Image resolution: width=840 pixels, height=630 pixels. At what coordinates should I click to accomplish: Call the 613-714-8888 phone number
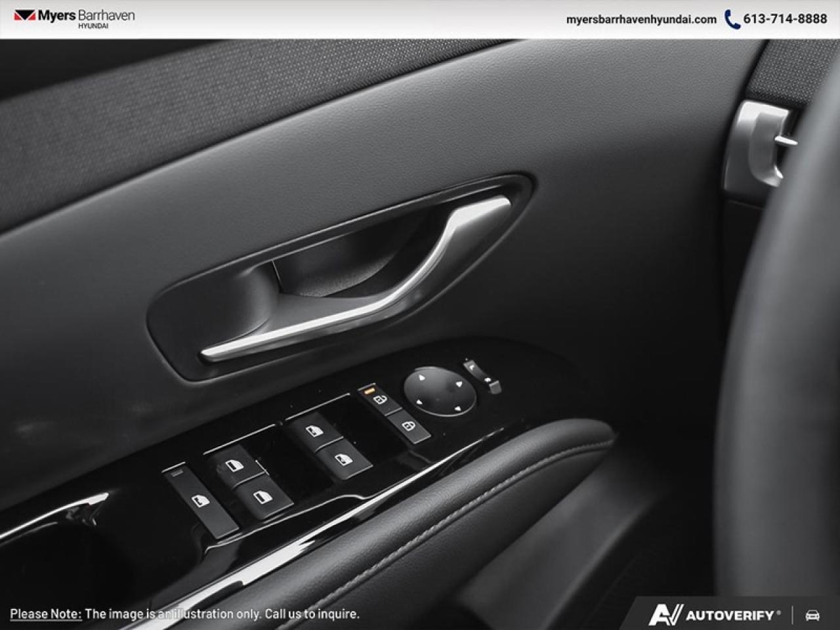[x=786, y=19]
